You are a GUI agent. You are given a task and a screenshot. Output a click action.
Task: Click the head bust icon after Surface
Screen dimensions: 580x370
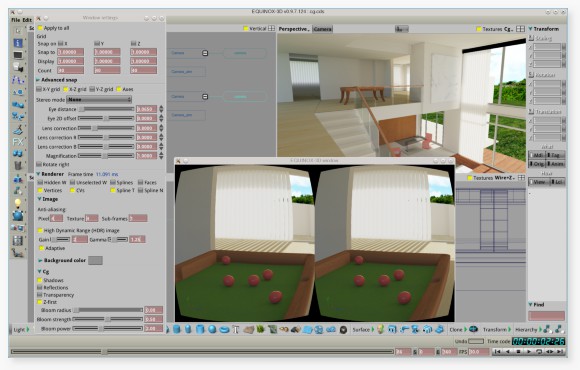pyautogui.click(x=381, y=329)
